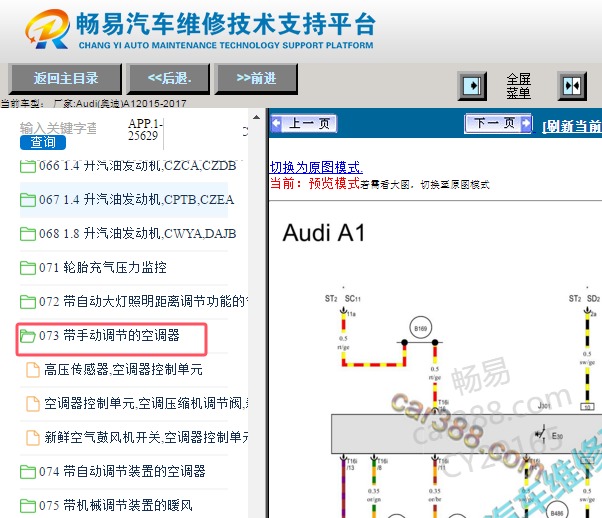Click folder icon of 068 entry
602x518 pixels.
[x=28, y=234]
